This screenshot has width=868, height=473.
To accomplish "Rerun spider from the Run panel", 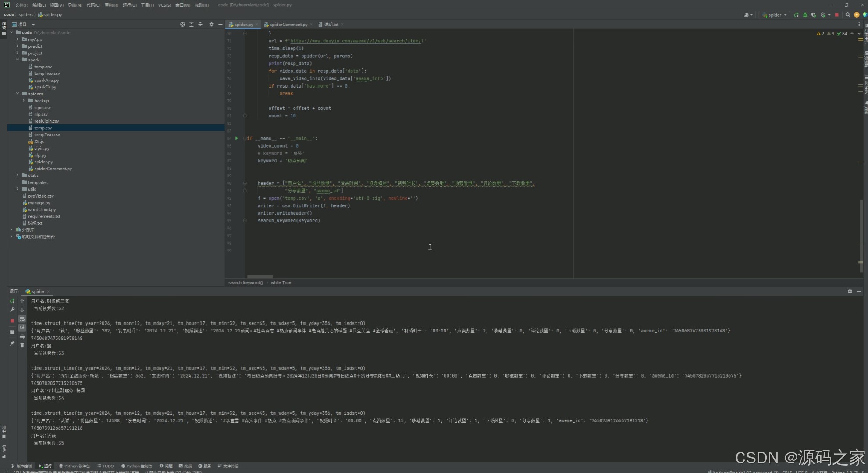I will coord(12,301).
